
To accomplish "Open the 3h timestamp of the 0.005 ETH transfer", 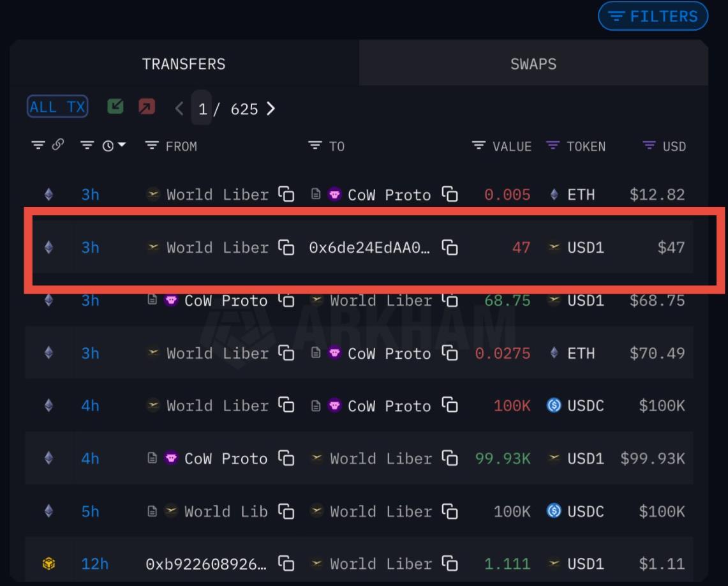I will coord(90,194).
